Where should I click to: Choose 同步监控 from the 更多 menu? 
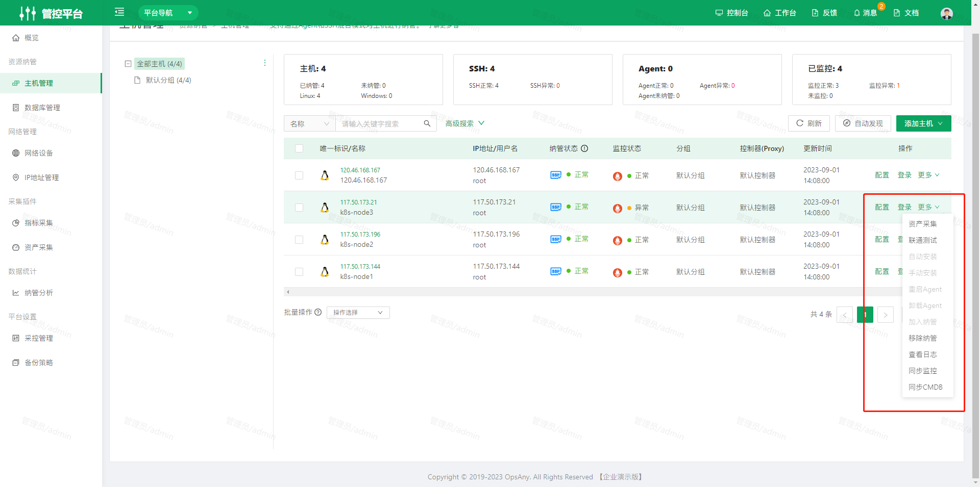click(x=927, y=371)
